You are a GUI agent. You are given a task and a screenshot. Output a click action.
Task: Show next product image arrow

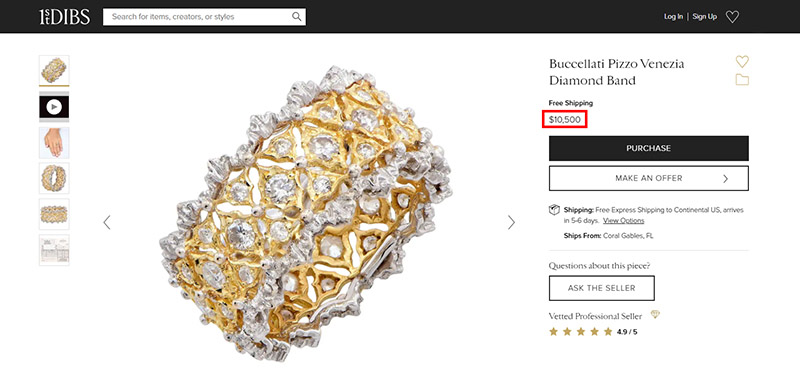[511, 222]
